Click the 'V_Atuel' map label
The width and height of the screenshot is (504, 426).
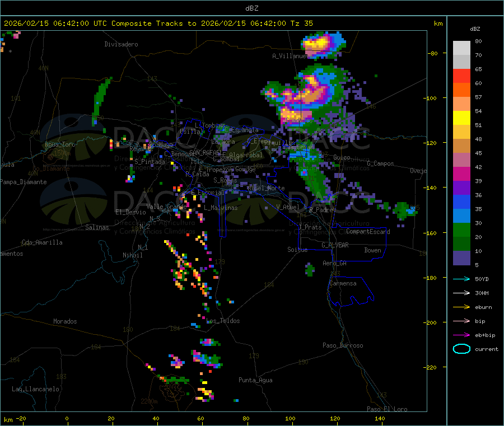[288, 207]
